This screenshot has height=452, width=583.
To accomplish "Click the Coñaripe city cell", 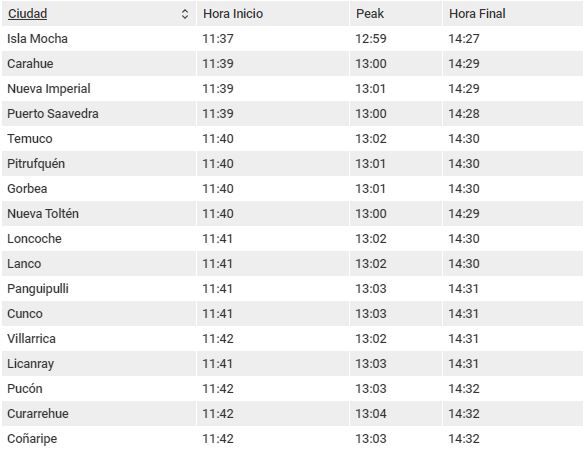I will tap(99, 439).
